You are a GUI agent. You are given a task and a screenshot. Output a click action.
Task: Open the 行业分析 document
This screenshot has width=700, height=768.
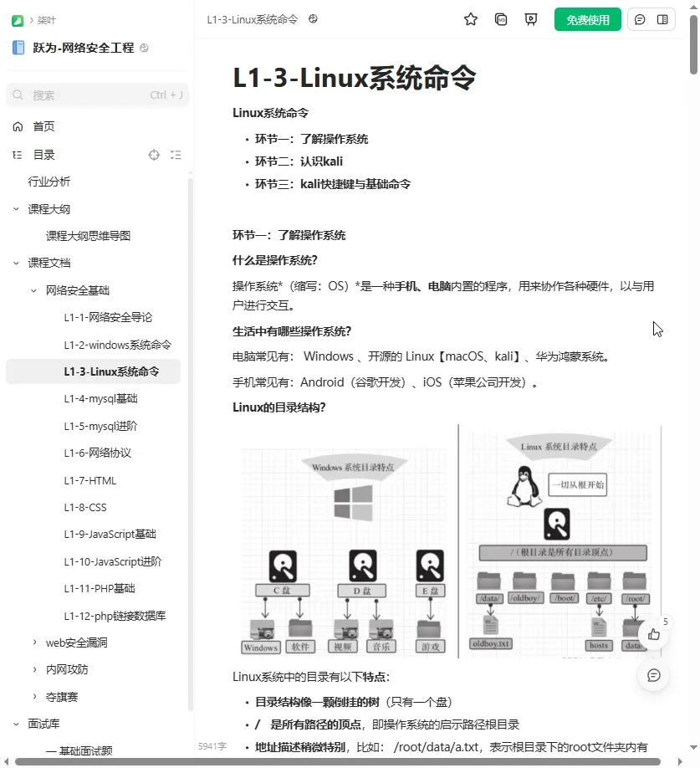click(x=49, y=182)
